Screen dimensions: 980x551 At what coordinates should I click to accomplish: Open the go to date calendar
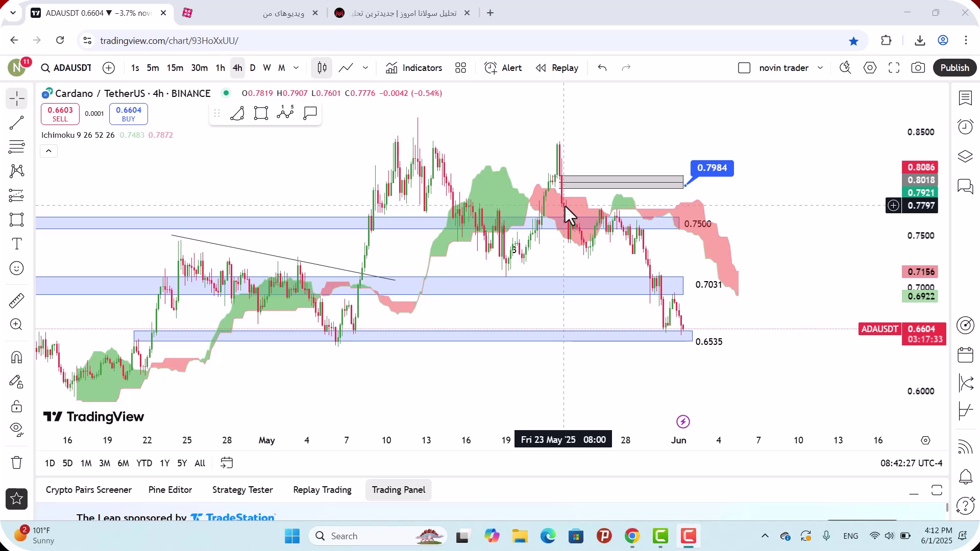(x=227, y=463)
